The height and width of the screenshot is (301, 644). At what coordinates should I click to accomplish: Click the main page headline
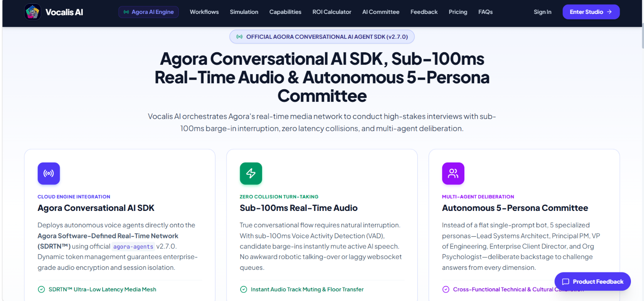(322, 77)
